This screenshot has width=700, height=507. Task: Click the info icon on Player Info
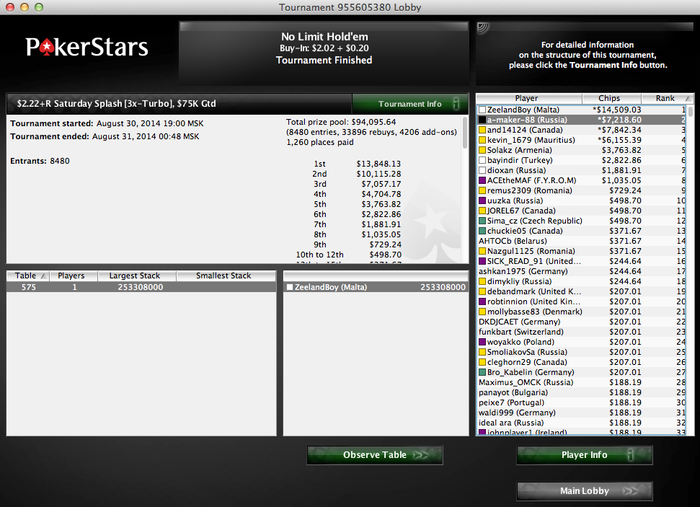click(630, 455)
